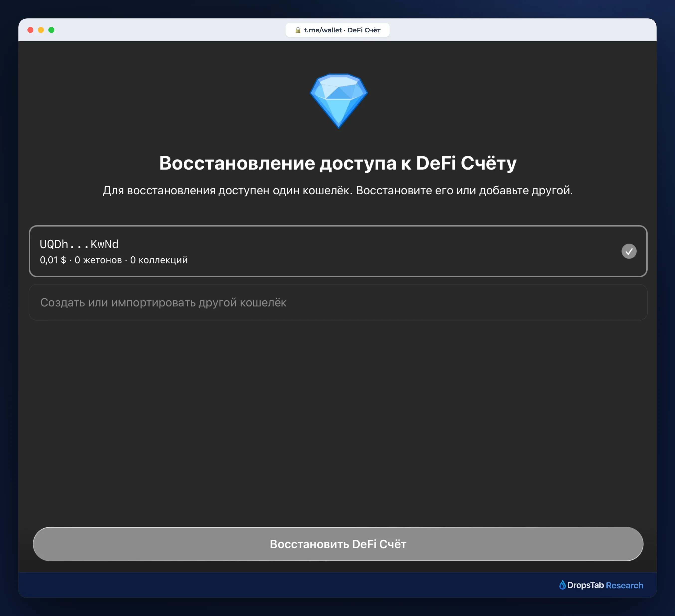Click the Восстановить DeFi Счёт button
Image resolution: width=675 pixels, height=616 pixels.
(x=338, y=544)
